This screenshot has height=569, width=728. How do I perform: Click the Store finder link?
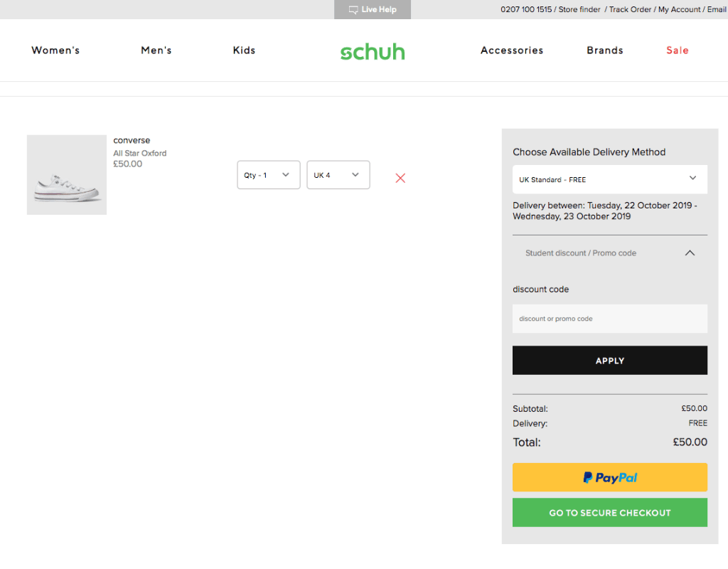pyautogui.click(x=579, y=9)
